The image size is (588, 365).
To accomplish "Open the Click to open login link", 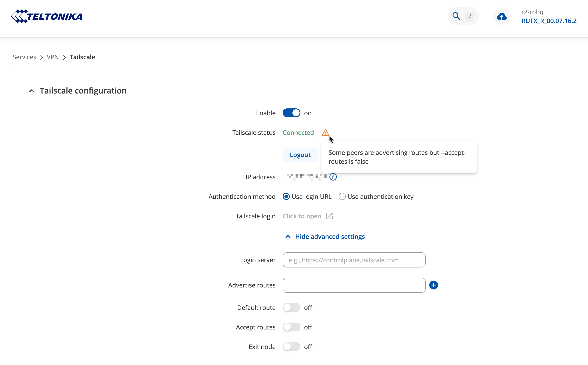I will point(302,216).
